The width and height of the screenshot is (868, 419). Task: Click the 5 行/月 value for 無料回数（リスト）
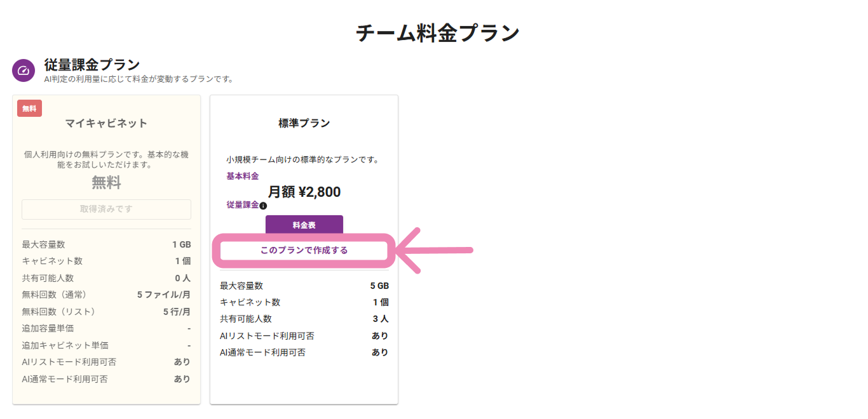point(177,311)
